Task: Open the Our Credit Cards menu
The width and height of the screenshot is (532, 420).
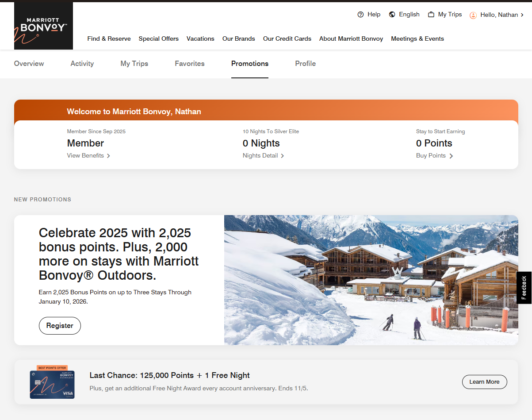Action: 287,39
